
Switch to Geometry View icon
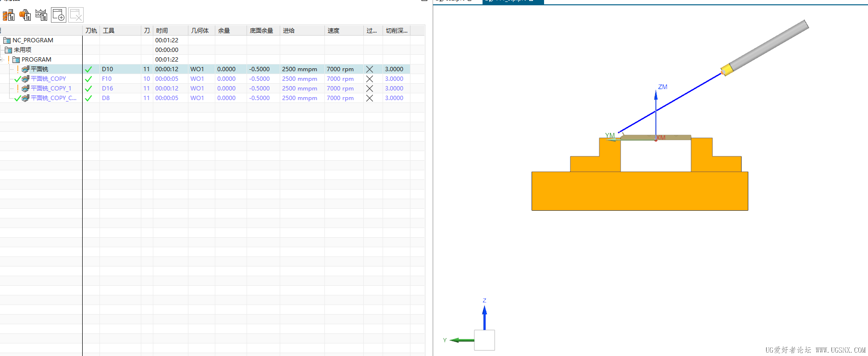coord(25,15)
